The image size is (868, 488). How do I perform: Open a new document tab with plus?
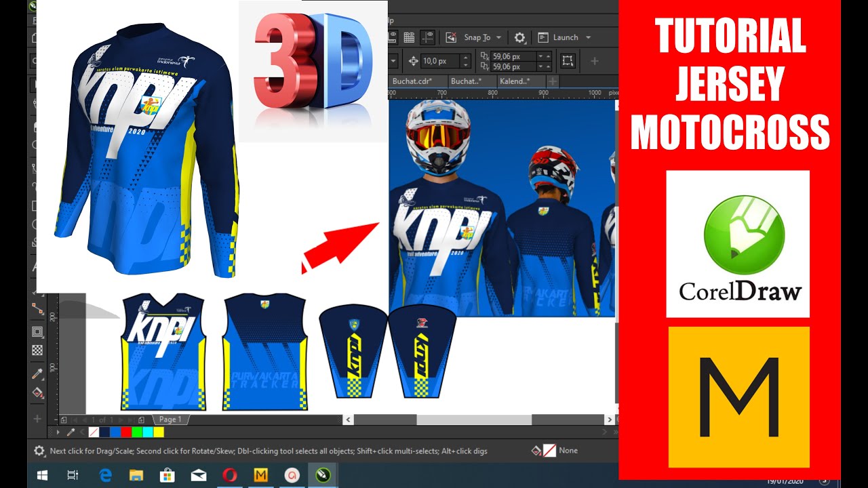click(x=553, y=81)
